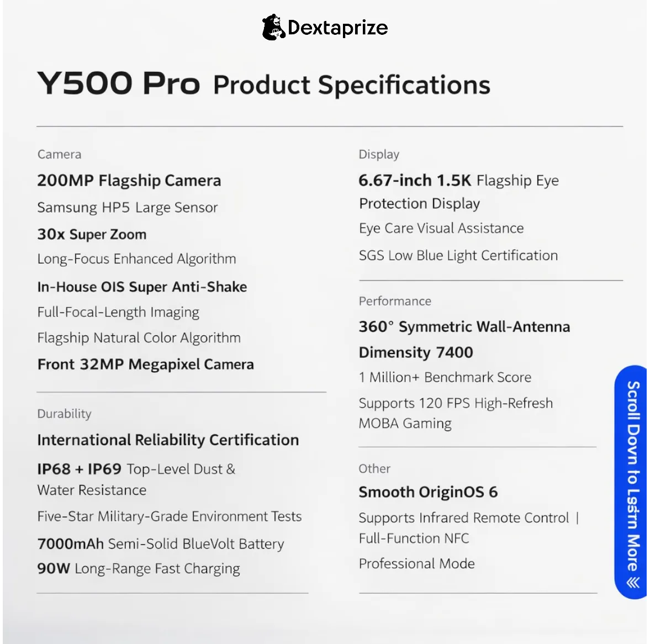This screenshot has height=644, width=650.
Task: Select the Performance section label
Action: 395,301
